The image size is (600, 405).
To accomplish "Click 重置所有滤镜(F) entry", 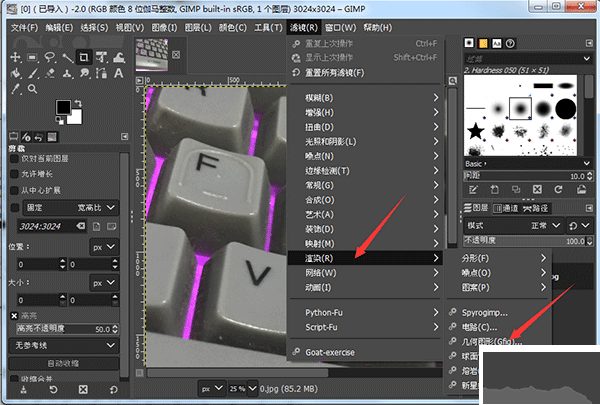I will point(365,72).
